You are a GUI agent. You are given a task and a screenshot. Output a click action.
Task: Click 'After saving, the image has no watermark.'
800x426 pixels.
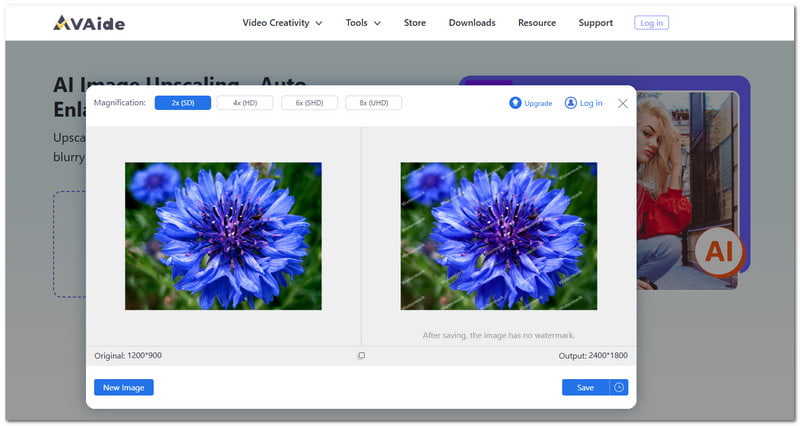point(498,335)
